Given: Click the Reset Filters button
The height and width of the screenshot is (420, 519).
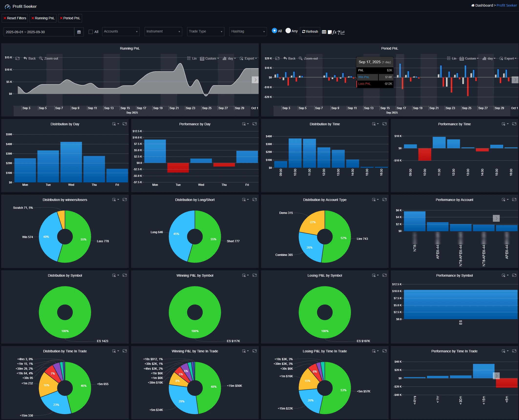Looking at the screenshot, I should (x=15, y=18).
